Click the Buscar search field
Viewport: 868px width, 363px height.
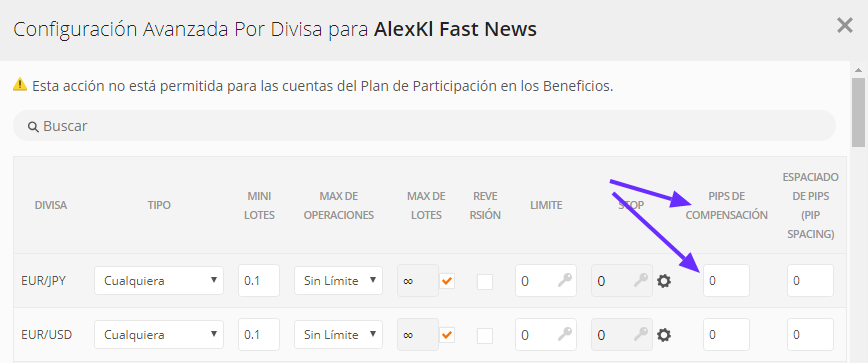(x=425, y=126)
